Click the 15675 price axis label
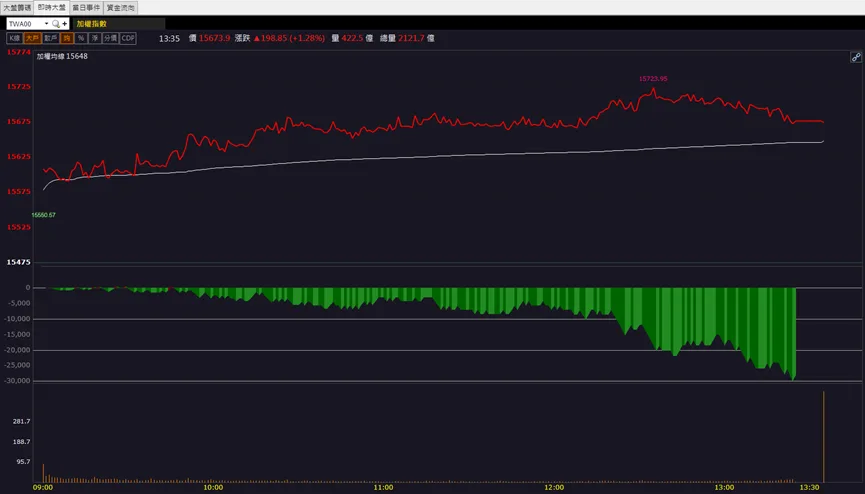Image resolution: width=865 pixels, height=494 pixels. tap(18, 121)
